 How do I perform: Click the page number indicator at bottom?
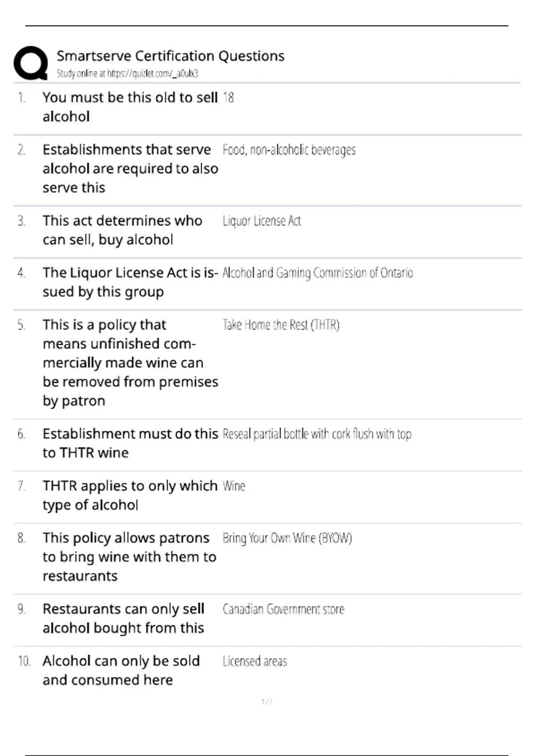(267, 702)
